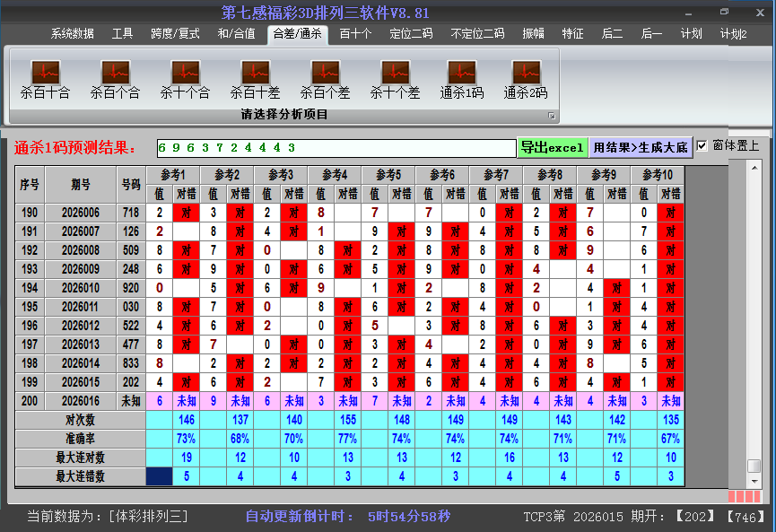This screenshot has height=532, width=776.
Task: Run the 杀十个合 analysis
Action: 185,78
